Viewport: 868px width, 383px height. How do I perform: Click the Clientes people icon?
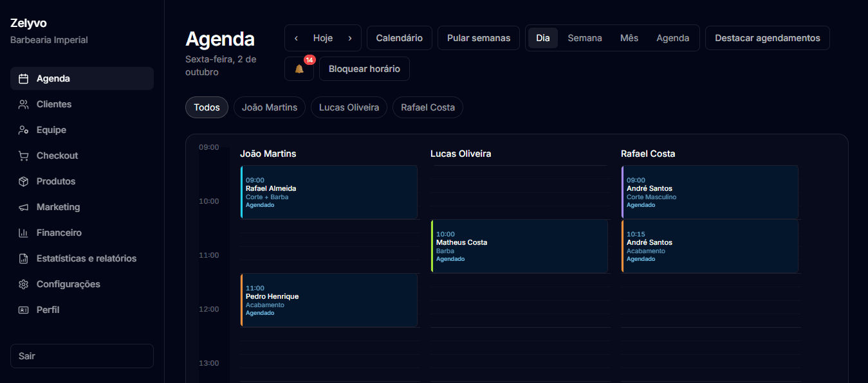pos(23,104)
